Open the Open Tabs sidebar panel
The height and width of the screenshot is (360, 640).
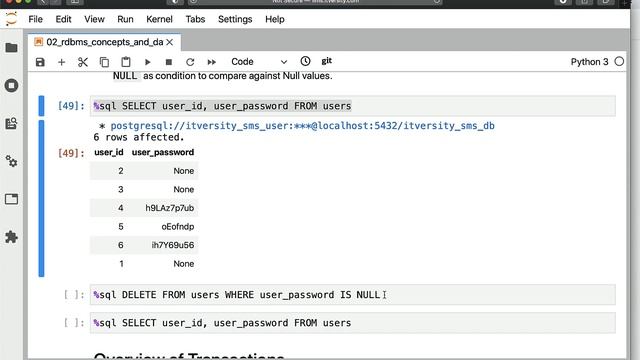coord(11,200)
